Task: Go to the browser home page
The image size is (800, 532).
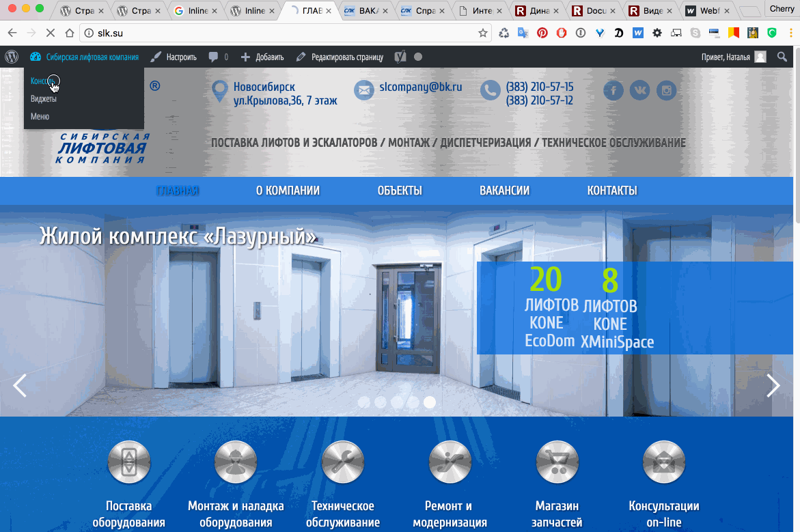Action: [70, 33]
